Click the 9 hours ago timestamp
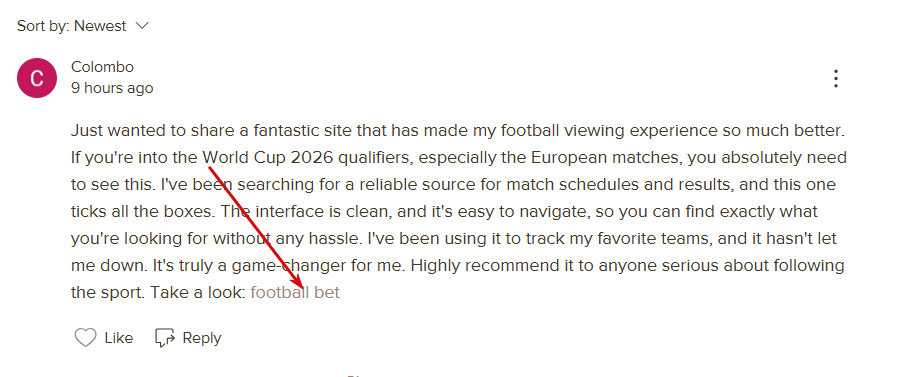The width and height of the screenshot is (912, 377). (112, 88)
